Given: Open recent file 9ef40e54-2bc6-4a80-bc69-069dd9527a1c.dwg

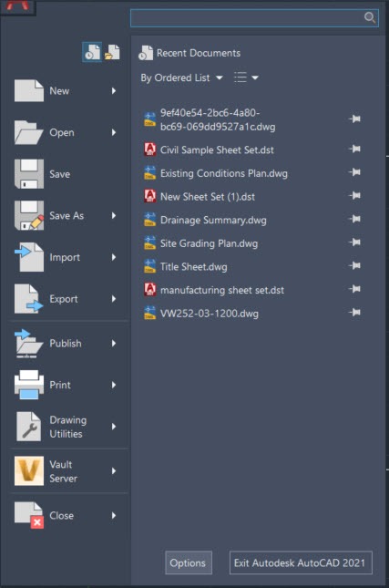Looking at the screenshot, I should pos(218,119).
